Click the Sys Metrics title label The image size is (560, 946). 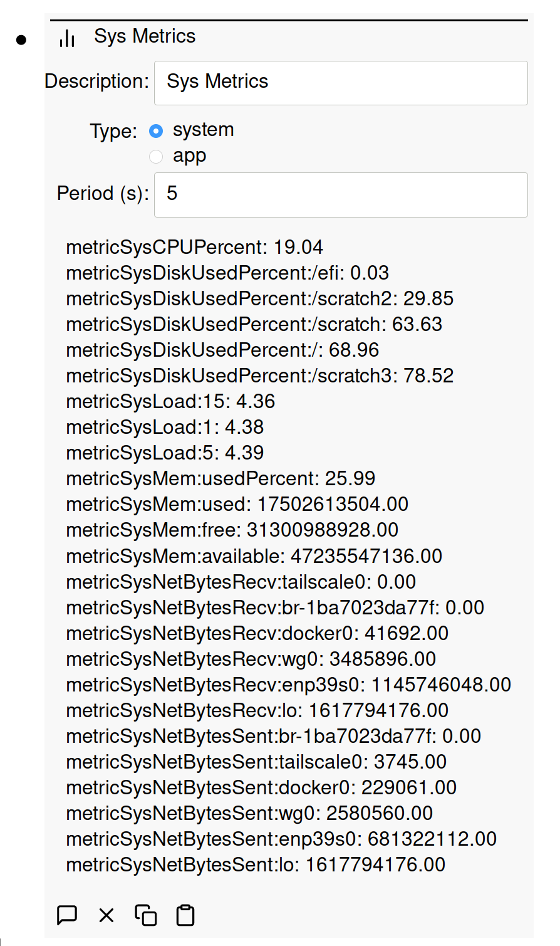coord(145,36)
